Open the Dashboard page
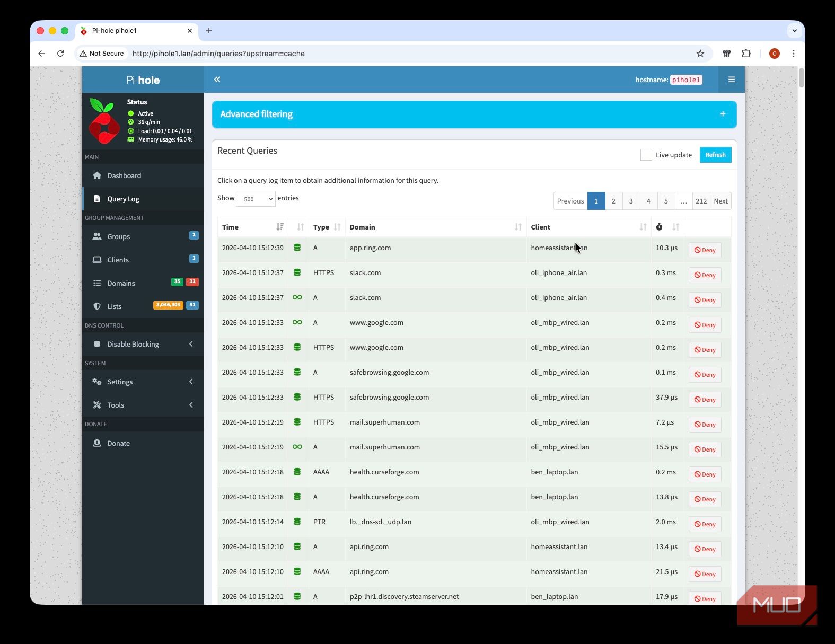 click(143, 175)
